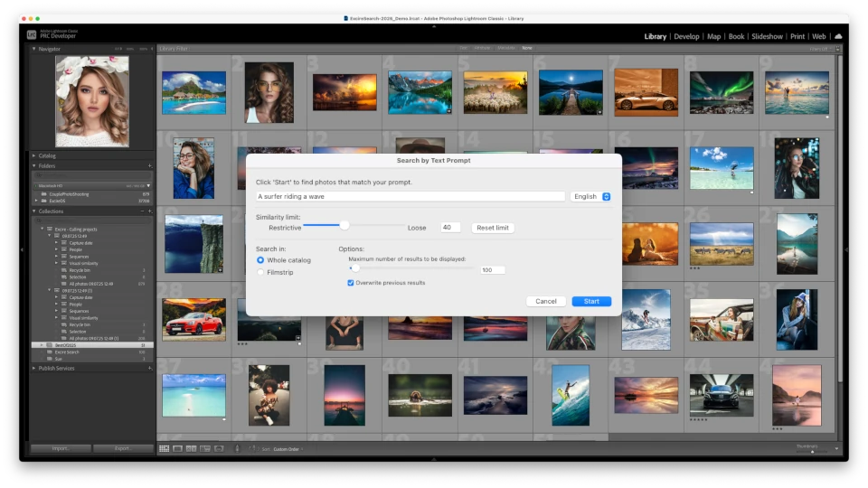This screenshot has height=488, width=868.
Task: Click the Painter spray can tool
Action: pyautogui.click(x=238, y=448)
